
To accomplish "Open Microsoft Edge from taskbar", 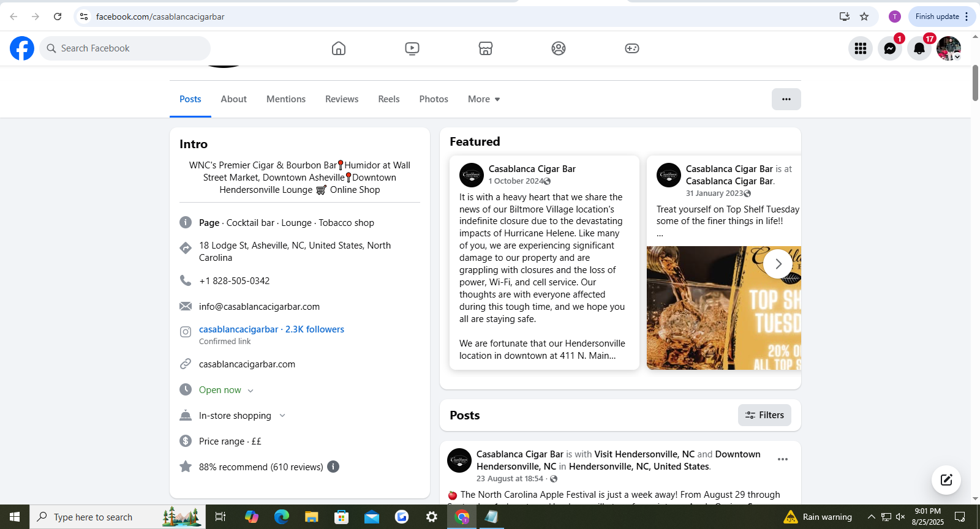I will pos(281,517).
